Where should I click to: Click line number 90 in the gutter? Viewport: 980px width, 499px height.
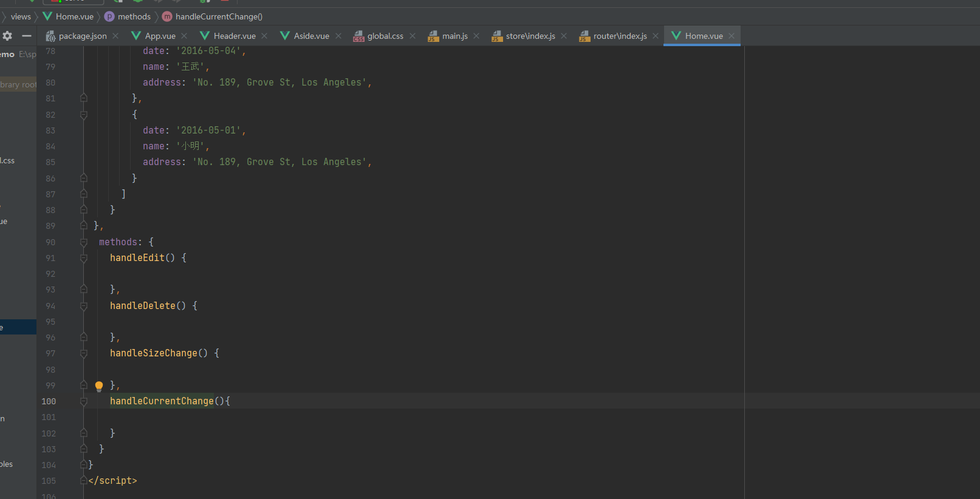click(50, 242)
